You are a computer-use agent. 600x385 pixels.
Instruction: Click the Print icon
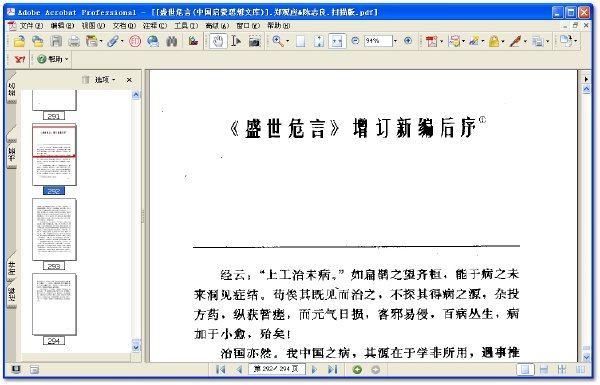[x=74, y=41]
